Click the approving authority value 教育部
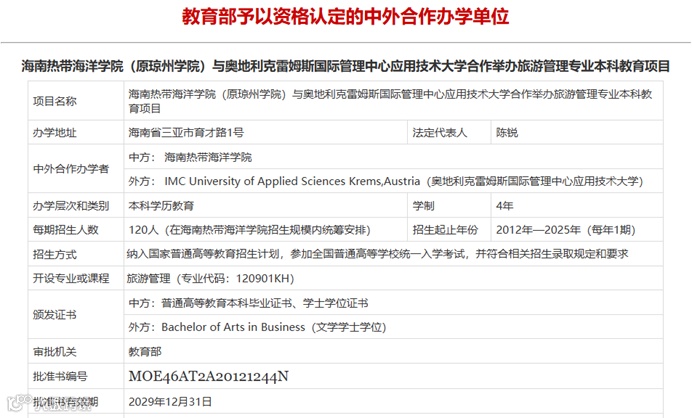692x418 pixels. [145, 352]
